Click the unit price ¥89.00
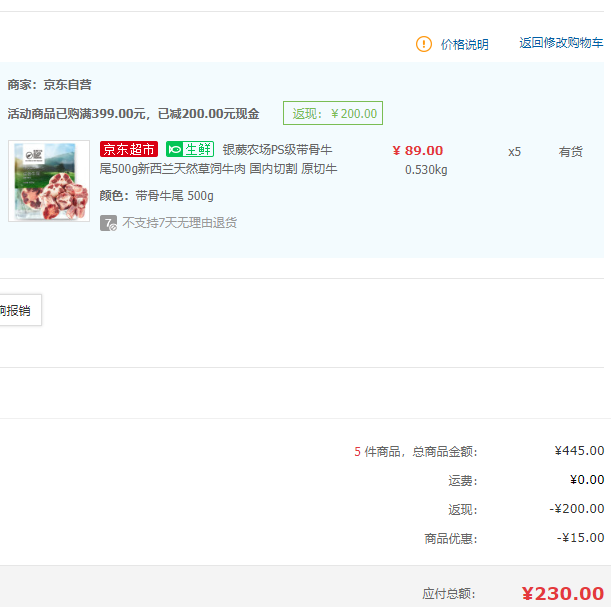This screenshot has width=611, height=607. pyautogui.click(x=417, y=150)
